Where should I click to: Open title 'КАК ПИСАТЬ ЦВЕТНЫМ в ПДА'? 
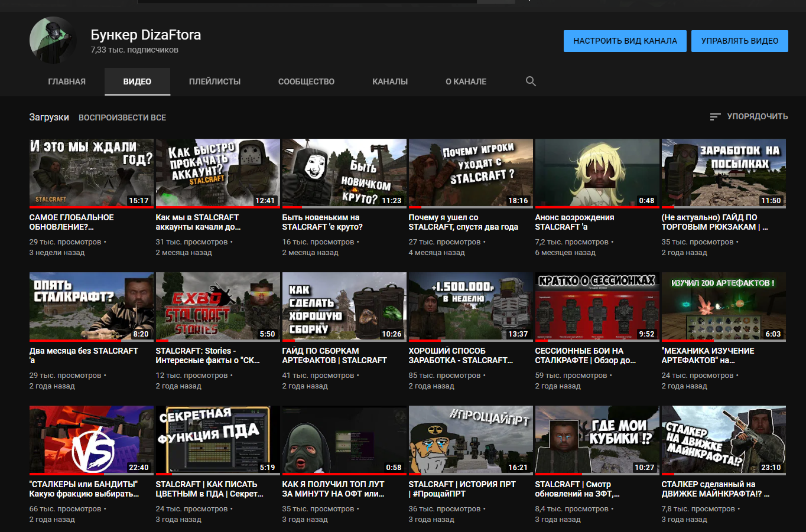click(209, 489)
